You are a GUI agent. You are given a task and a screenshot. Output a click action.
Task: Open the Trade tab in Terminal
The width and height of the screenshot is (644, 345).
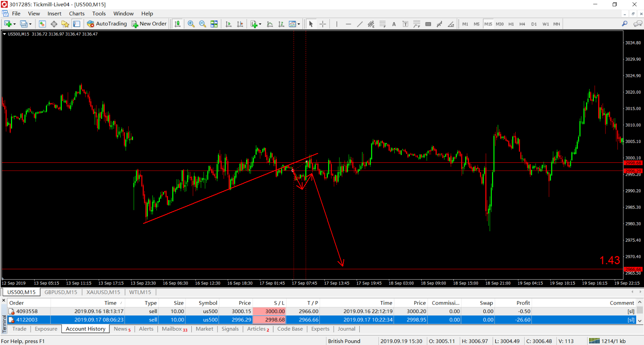[x=19, y=329]
